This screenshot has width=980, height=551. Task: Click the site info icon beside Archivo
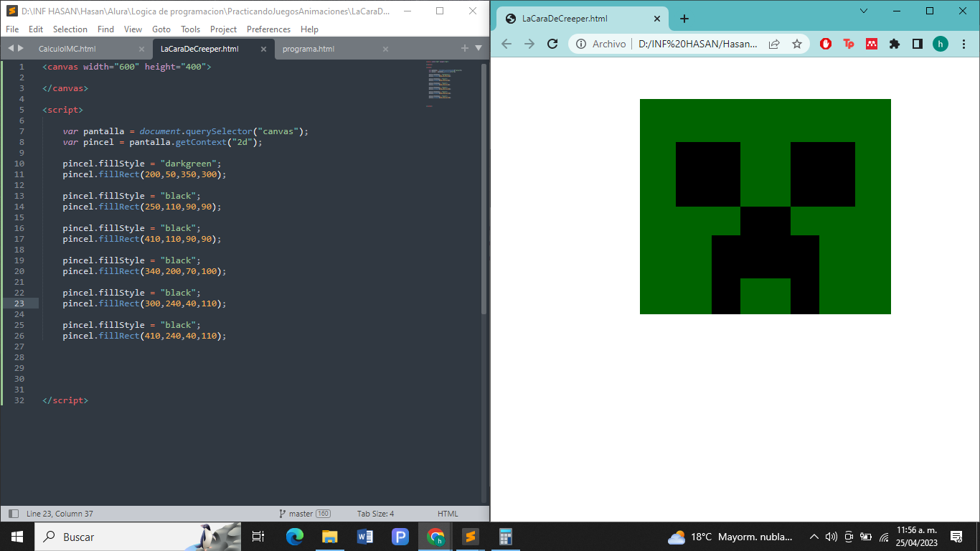pos(582,44)
